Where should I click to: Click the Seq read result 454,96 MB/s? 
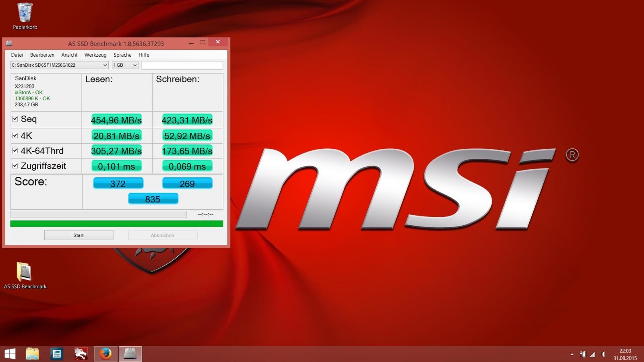pos(116,120)
